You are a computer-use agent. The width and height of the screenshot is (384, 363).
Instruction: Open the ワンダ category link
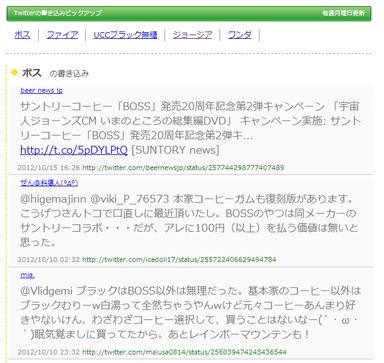(x=240, y=35)
